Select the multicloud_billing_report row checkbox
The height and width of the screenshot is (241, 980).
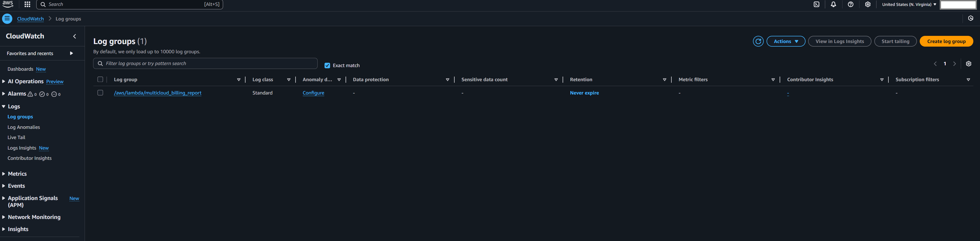(x=100, y=93)
